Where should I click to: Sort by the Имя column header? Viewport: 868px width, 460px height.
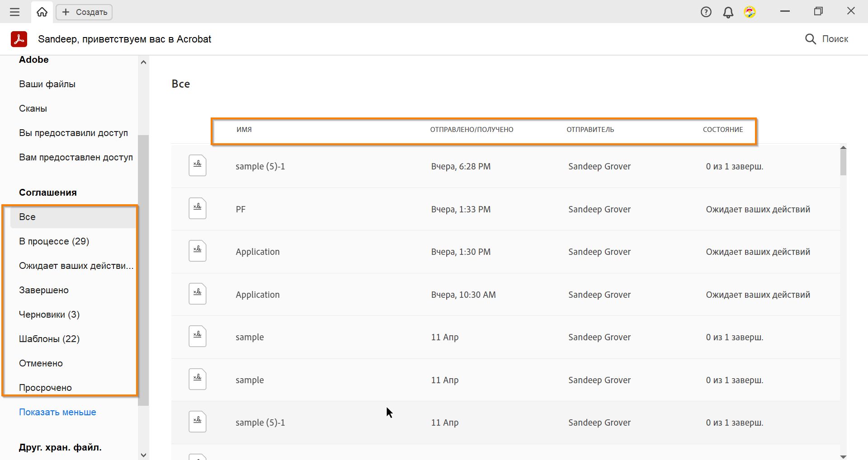click(x=244, y=130)
